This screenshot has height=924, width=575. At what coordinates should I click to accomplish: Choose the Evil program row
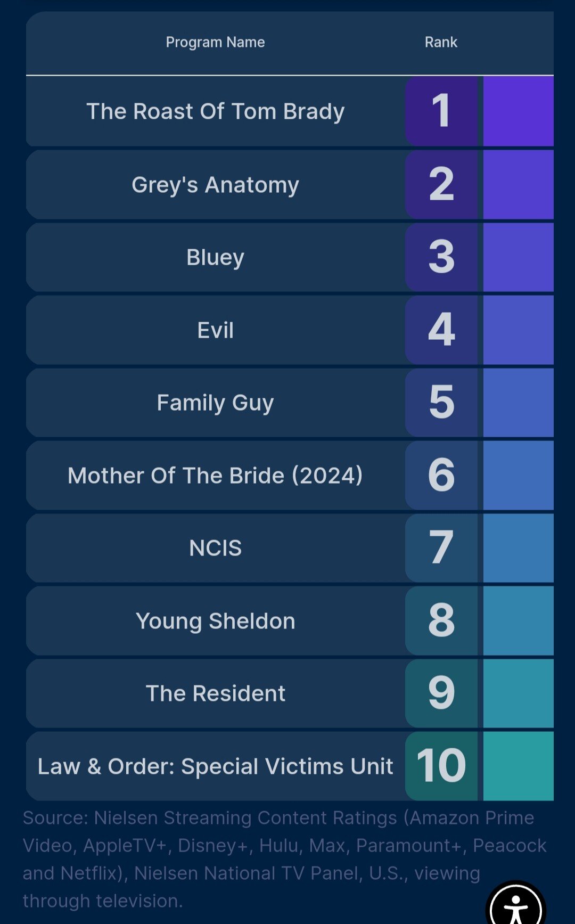290,330
